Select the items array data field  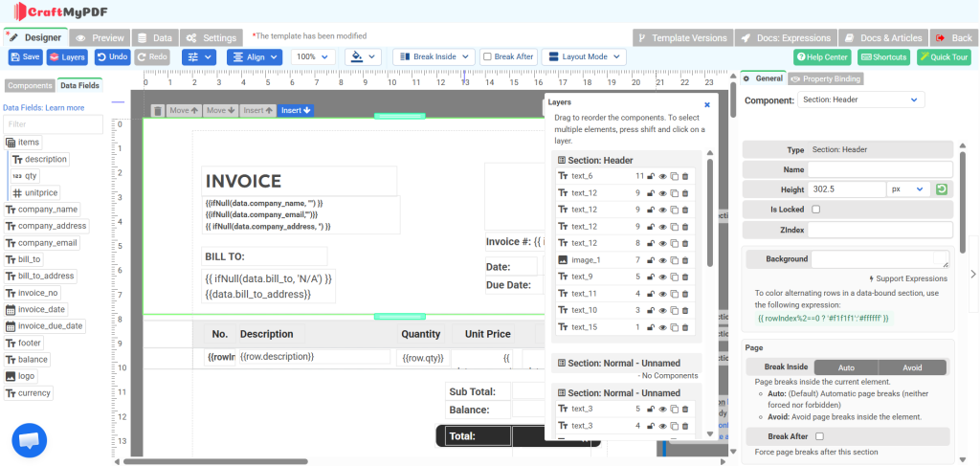pyautogui.click(x=24, y=143)
